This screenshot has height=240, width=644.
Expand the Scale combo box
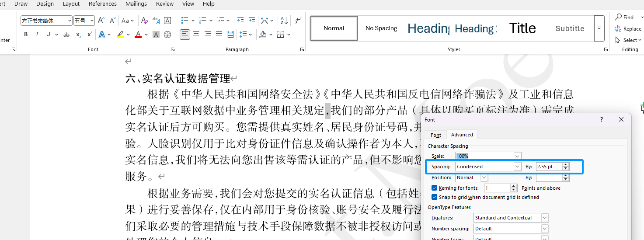click(518, 156)
